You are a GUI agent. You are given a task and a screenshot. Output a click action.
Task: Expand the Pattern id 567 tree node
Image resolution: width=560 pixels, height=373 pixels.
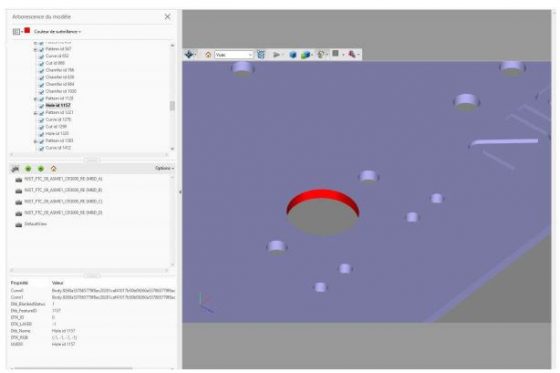[x=35, y=49]
